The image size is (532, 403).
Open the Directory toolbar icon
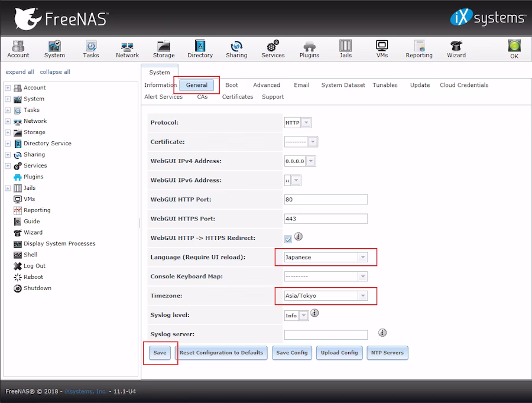point(200,49)
